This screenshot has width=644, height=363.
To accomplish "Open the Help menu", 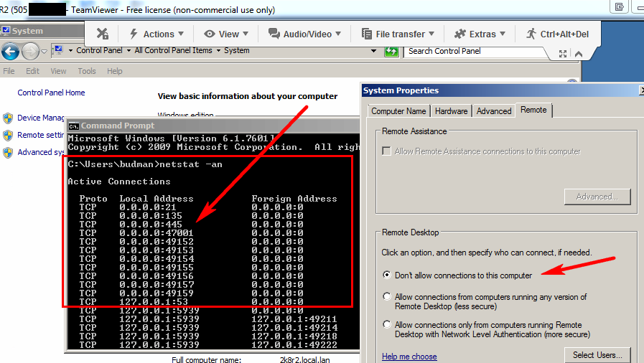I will (115, 71).
